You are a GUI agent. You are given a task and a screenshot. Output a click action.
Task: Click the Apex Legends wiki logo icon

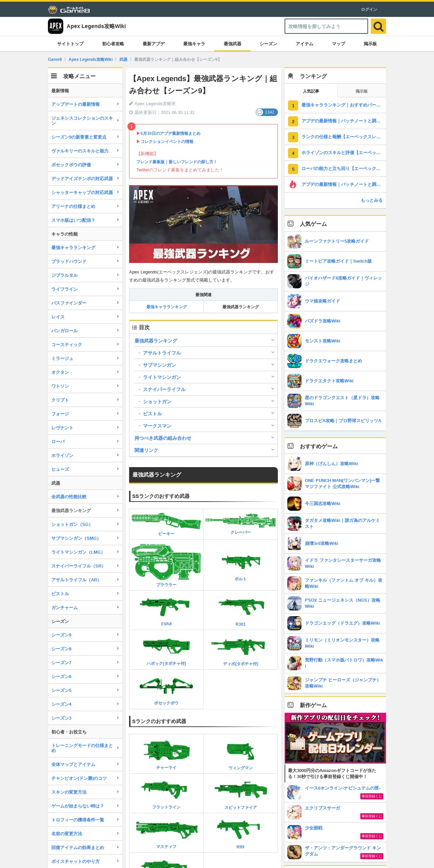coord(55,26)
